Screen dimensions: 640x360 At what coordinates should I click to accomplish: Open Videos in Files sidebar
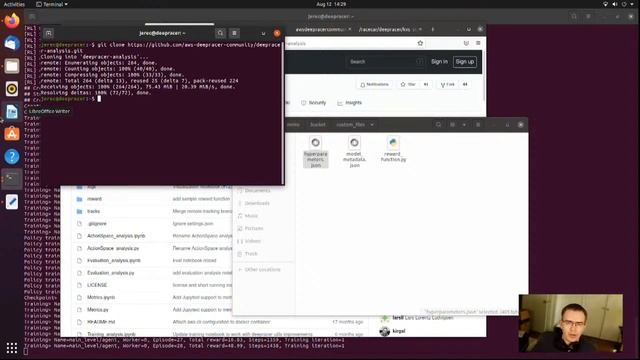(253, 241)
